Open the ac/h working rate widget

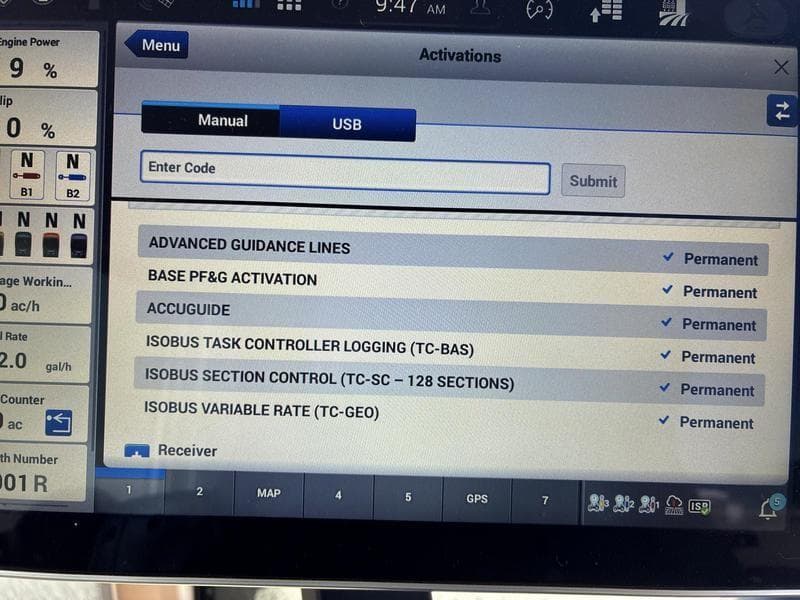[45, 294]
